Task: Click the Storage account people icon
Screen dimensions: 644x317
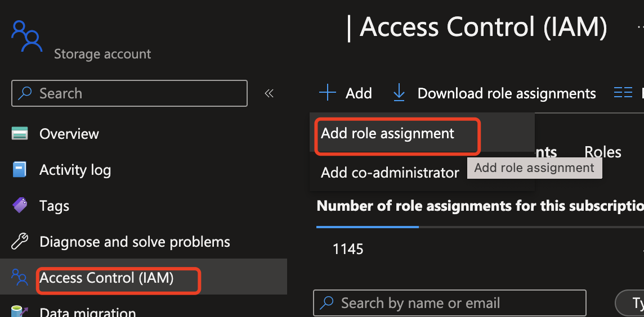Action: click(26, 37)
